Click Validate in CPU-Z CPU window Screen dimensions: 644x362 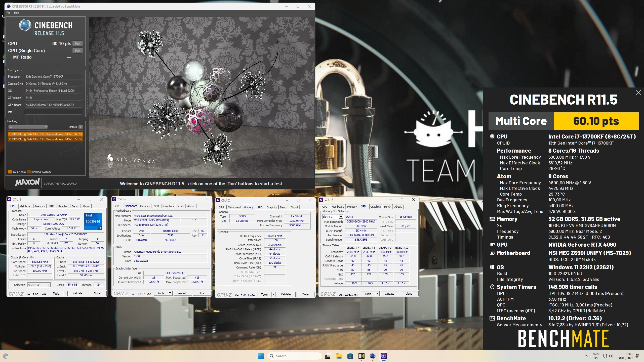point(77,293)
